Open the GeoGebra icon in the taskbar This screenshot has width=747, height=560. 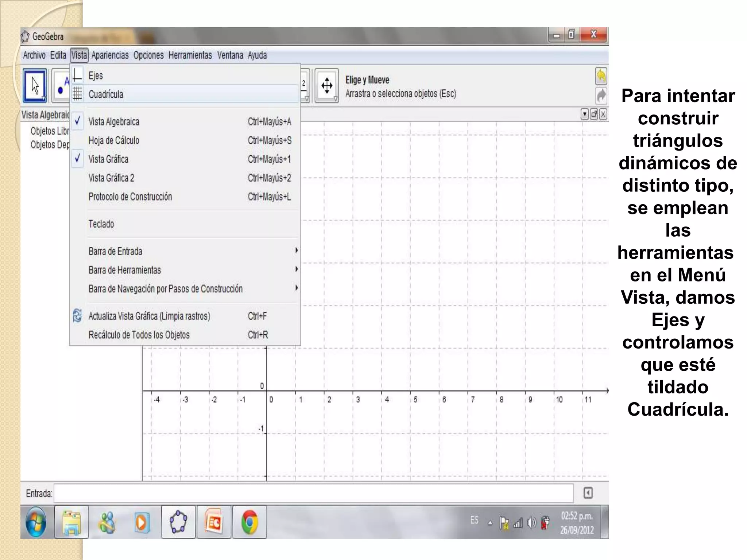coord(178,522)
